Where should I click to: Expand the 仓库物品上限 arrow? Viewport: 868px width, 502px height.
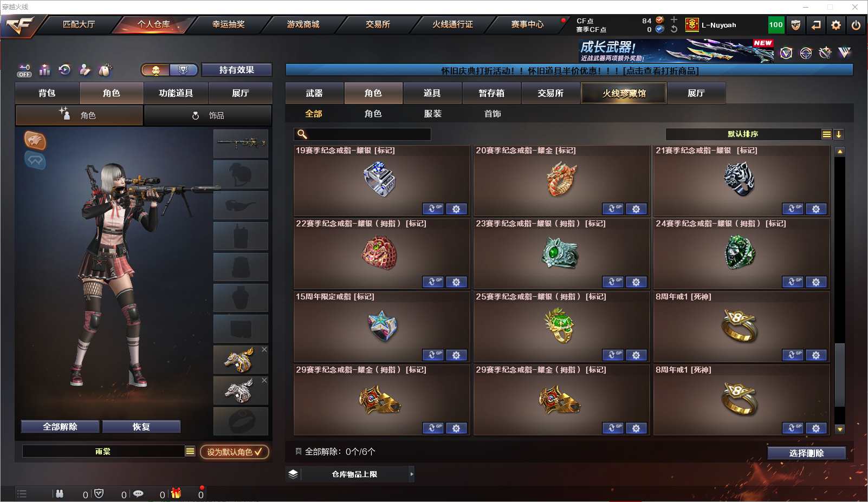coord(412,474)
